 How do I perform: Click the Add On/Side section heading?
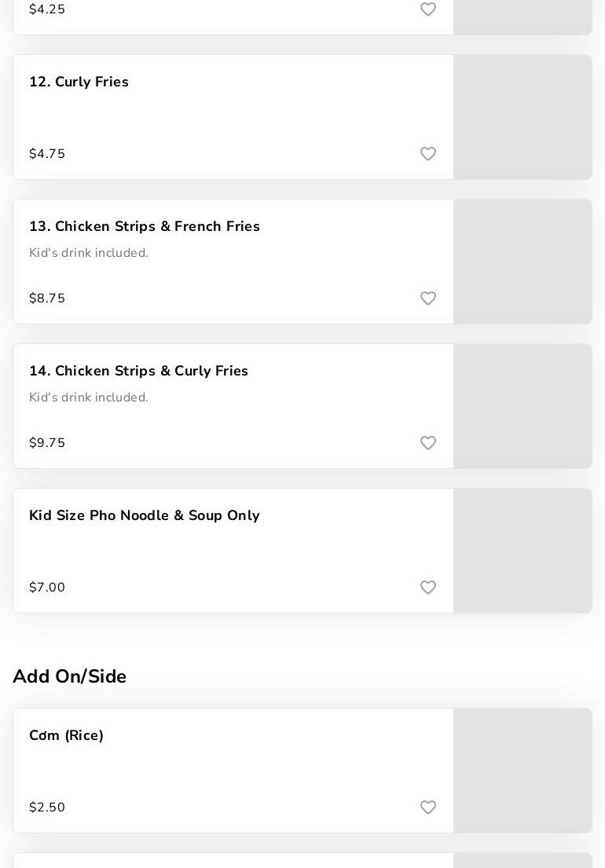tap(70, 676)
